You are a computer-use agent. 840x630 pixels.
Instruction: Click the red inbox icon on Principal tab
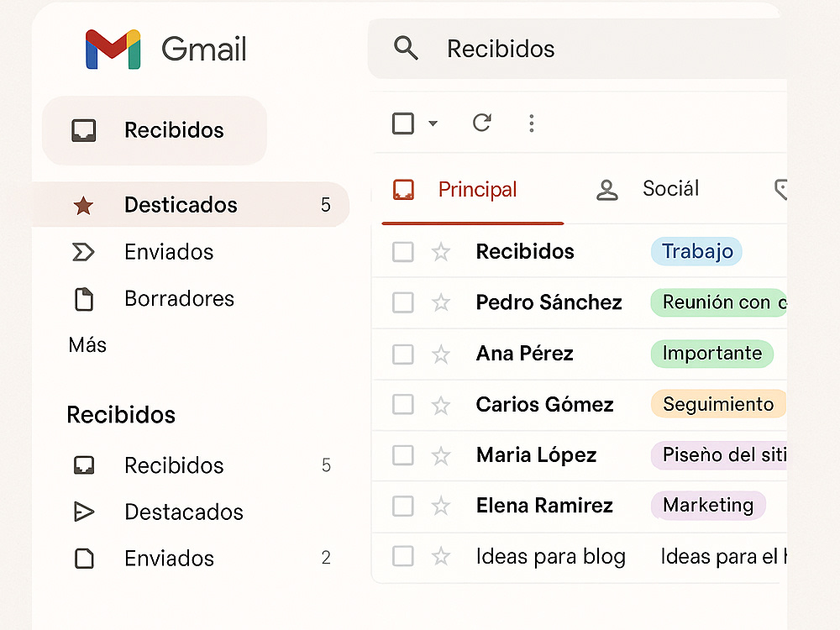click(403, 190)
